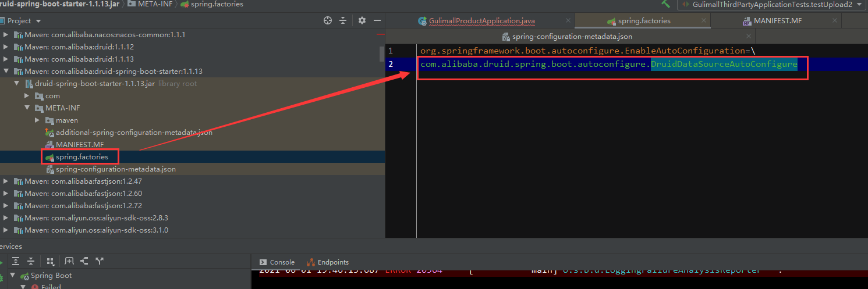Expand Maven: com.alibaba:druid:1.1.13
Image resolution: width=868 pixels, height=289 pixels.
pyautogui.click(x=6, y=59)
